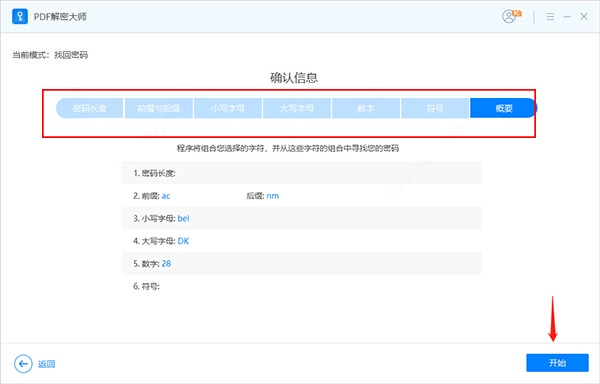Image resolution: width=600 pixels, height=384 pixels.
Task: Click the suffix value nm
Action: click(273, 196)
